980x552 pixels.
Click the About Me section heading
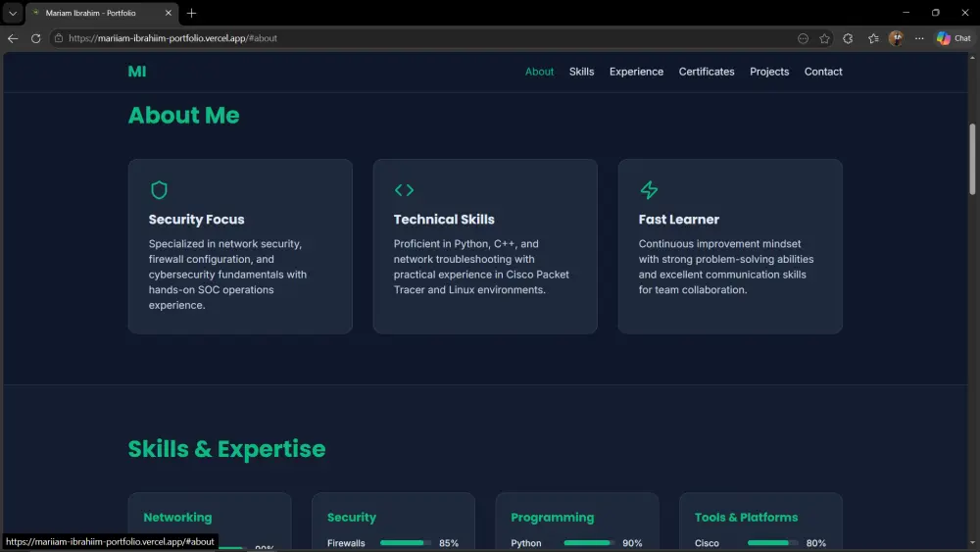pos(184,115)
